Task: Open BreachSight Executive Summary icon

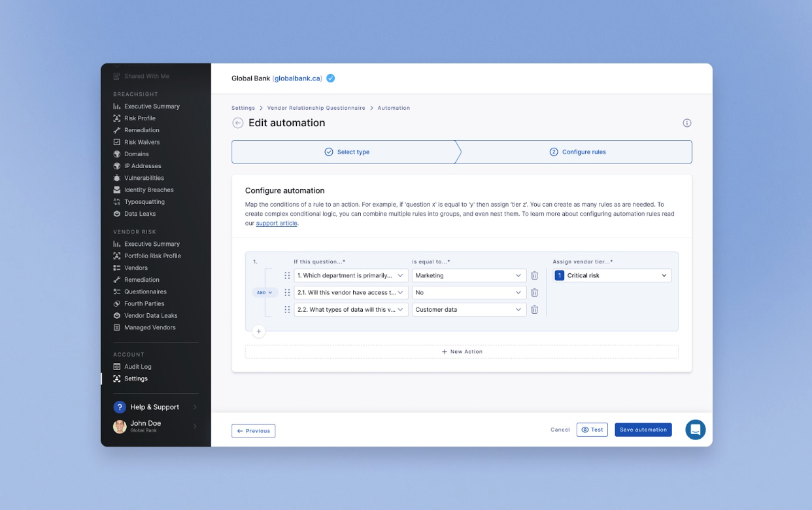Action: [x=117, y=107]
